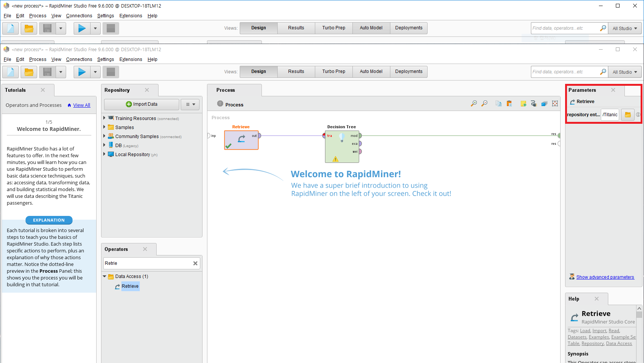This screenshot has height=363, width=644.
Task: Open Extensions menu in front window
Action: [x=131, y=59]
